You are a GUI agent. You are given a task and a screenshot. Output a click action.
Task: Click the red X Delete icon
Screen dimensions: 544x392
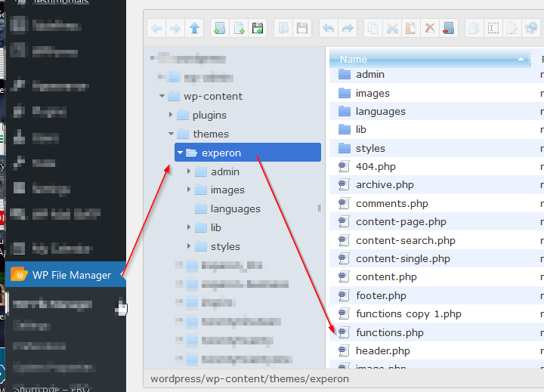[430, 28]
